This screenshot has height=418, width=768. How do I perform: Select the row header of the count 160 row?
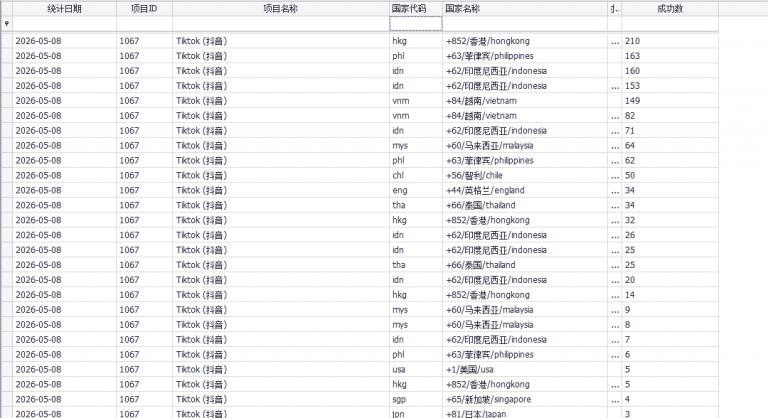pos(7,71)
